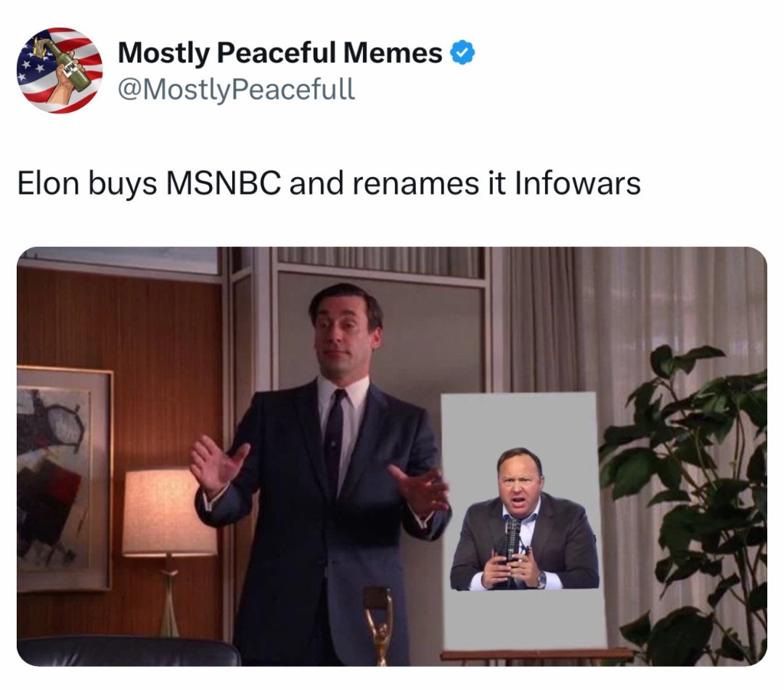Click the abstract framed painting on wall
Image resolution: width=784 pixels, height=690 pixels.
[63, 479]
